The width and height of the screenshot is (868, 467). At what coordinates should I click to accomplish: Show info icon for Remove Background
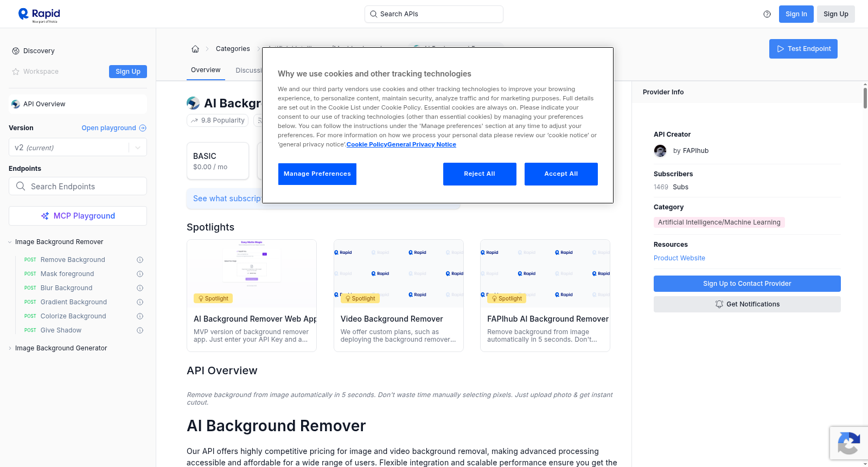pyautogui.click(x=140, y=260)
